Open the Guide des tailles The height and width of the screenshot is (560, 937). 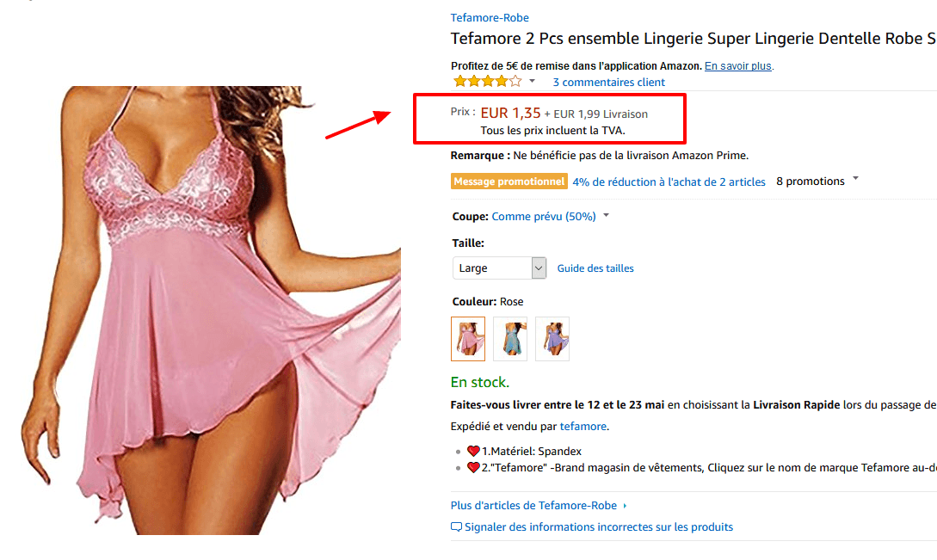pos(595,268)
